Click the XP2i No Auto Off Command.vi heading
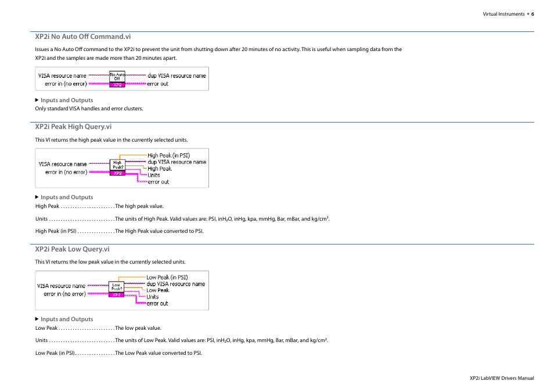This screenshot has height=392, width=554. tap(82, 37)
